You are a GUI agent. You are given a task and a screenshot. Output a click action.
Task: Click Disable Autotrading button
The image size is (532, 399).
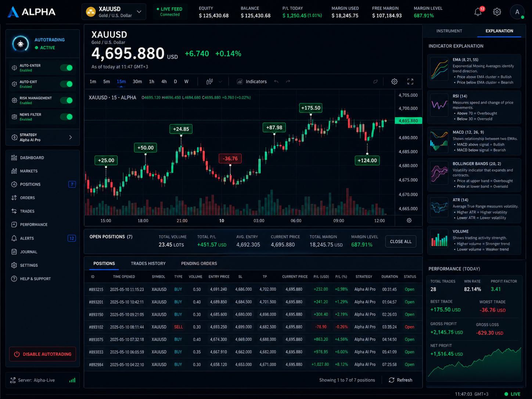43,354
